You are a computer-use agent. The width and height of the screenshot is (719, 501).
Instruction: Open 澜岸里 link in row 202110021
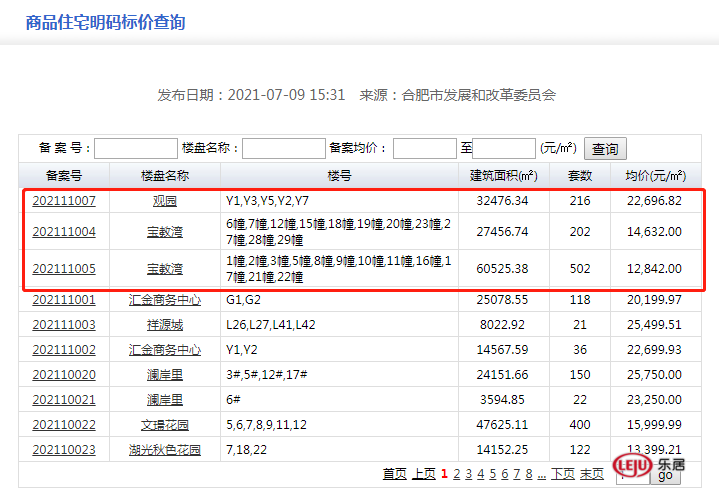(x=165, y=400)
